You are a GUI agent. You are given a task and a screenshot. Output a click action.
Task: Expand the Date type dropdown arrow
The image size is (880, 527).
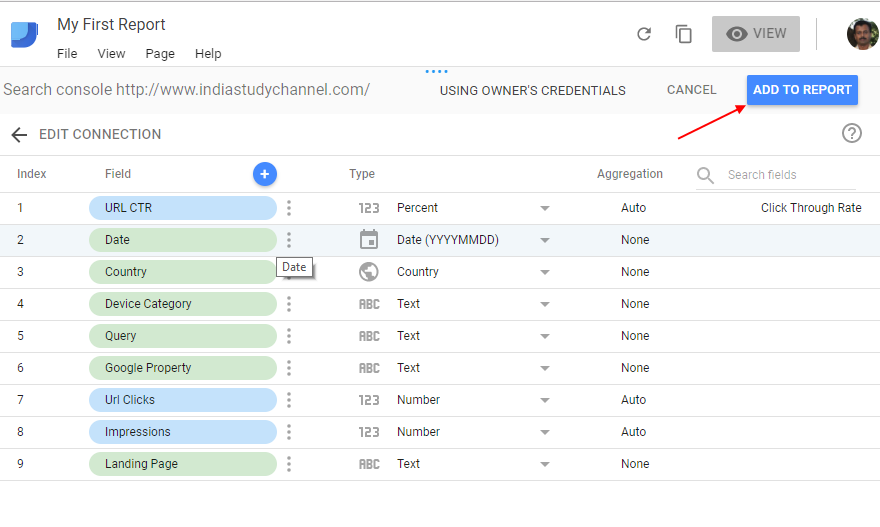pyautogui.click(x=545, y=240)
